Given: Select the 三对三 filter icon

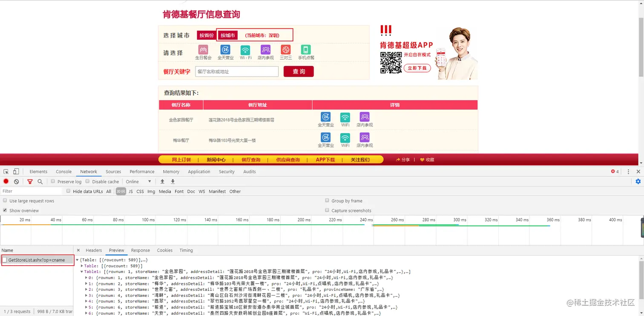Looking at the screenshot, I should [286, 50].
